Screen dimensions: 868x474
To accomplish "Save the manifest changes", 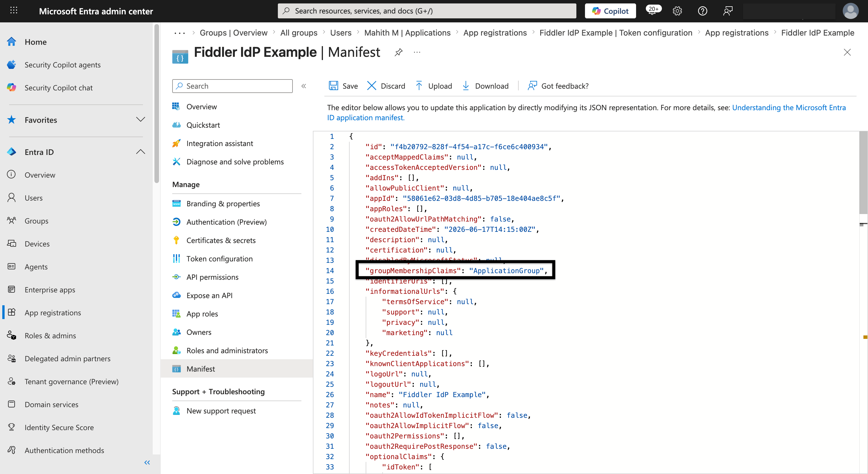I will click(x=343, y=86).
